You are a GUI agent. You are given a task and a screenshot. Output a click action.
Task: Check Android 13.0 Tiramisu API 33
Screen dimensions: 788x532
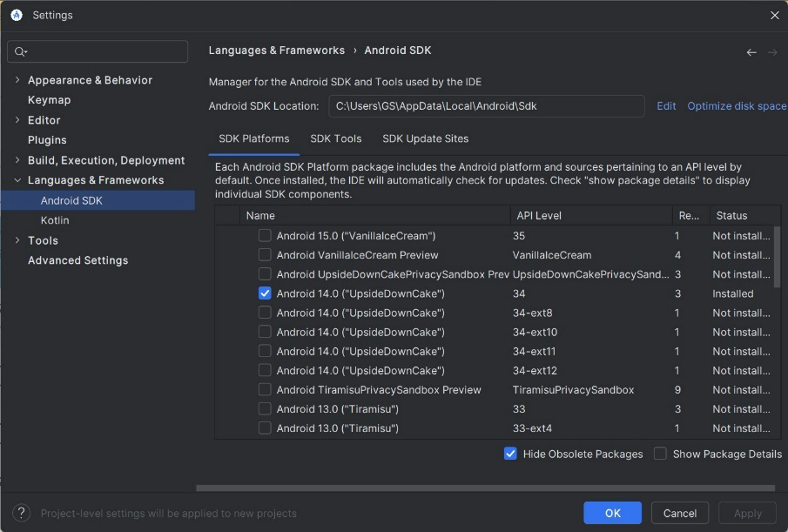tap(265, 409)
